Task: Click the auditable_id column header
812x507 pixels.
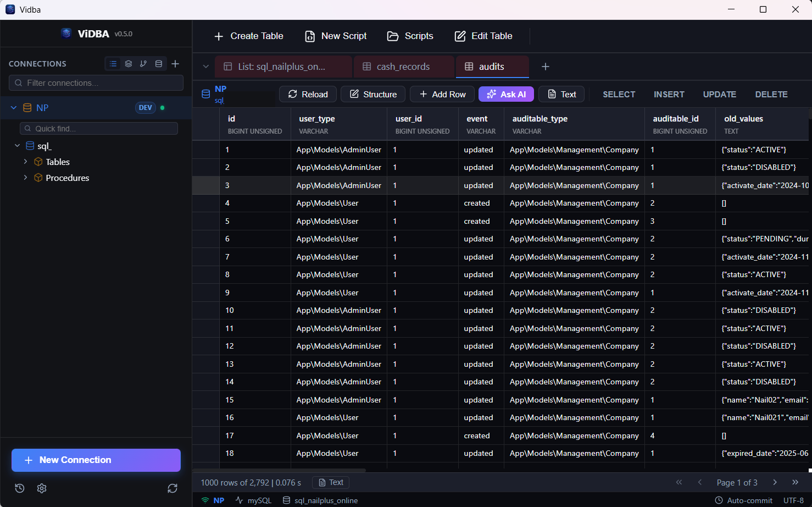Action: [680, 124]
